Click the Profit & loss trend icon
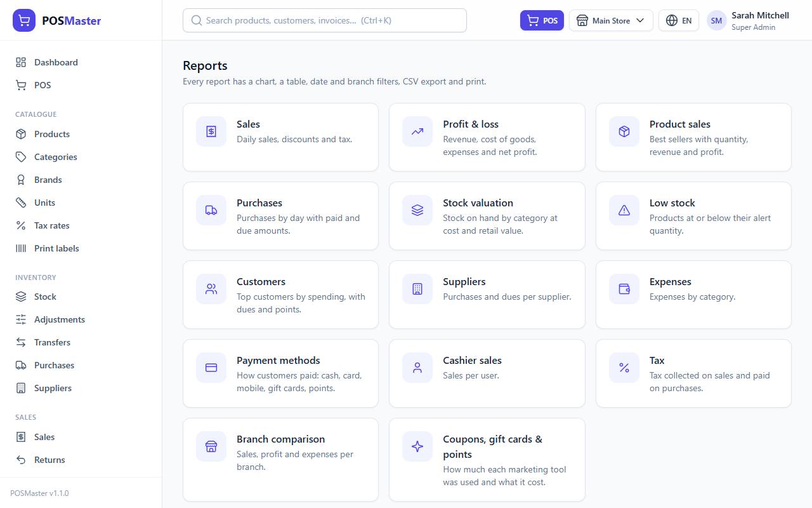The height and width of the screenshot is (508, 812). click(417, 131)
